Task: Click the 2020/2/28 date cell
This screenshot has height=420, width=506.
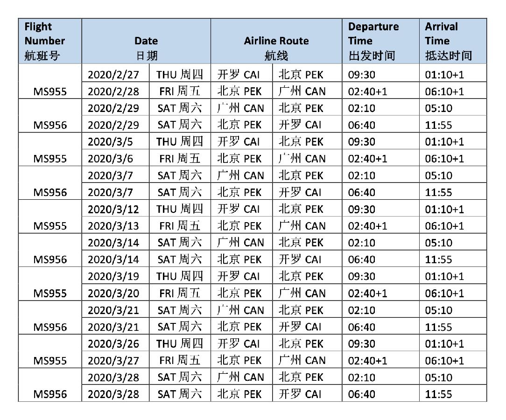Action: [x=115, y=91]
